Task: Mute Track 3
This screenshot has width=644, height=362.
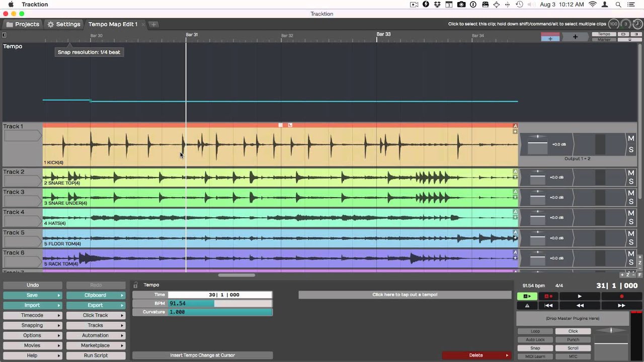Action: coord(631,193)
